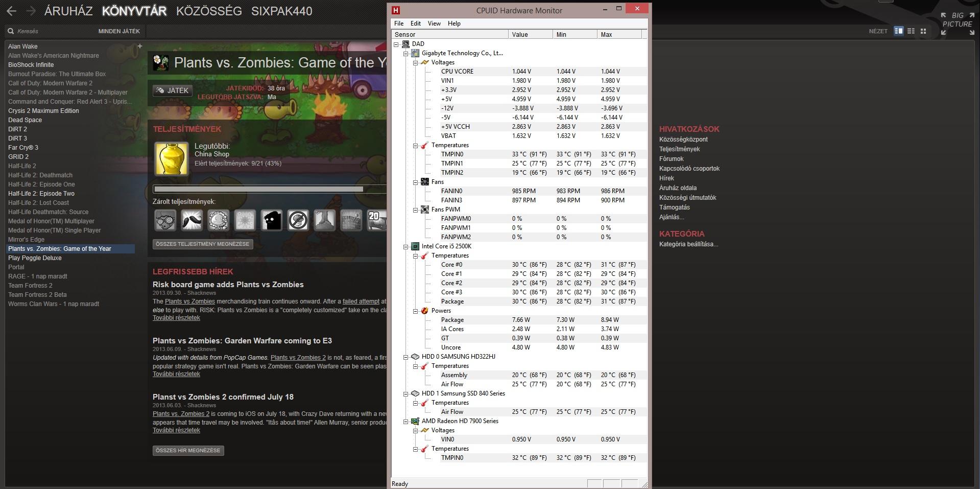Click the Fans PWM icon
980x489 pixels.
click(424, 209)
